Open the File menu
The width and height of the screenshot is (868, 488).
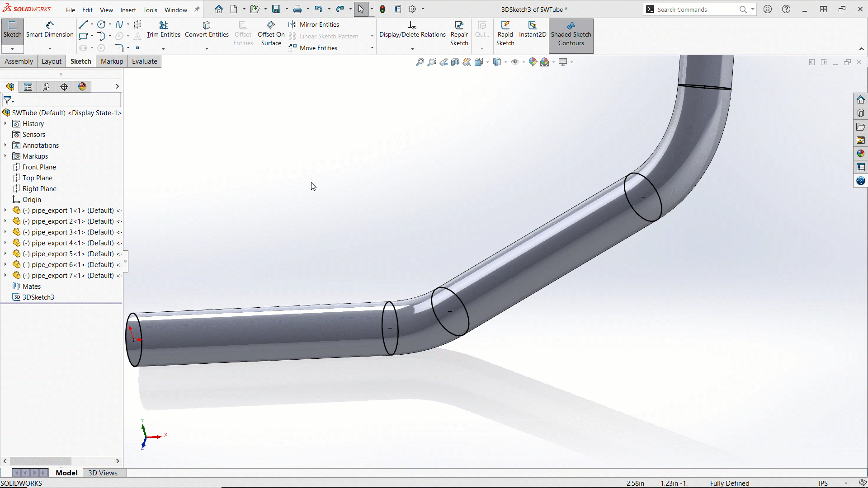(71, 10)
